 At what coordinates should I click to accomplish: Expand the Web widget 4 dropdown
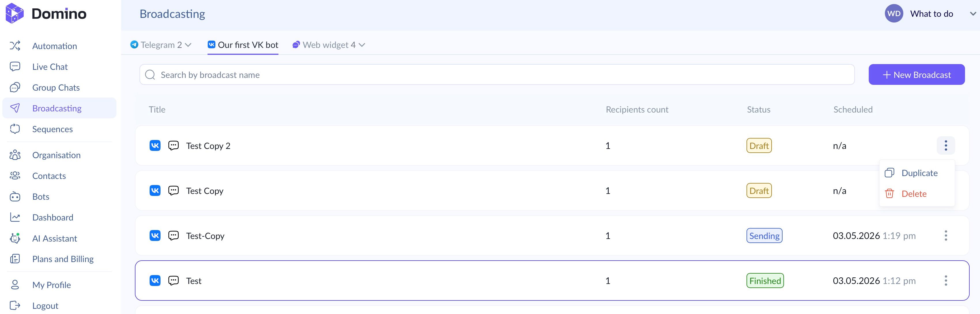(x=362, y=45)
